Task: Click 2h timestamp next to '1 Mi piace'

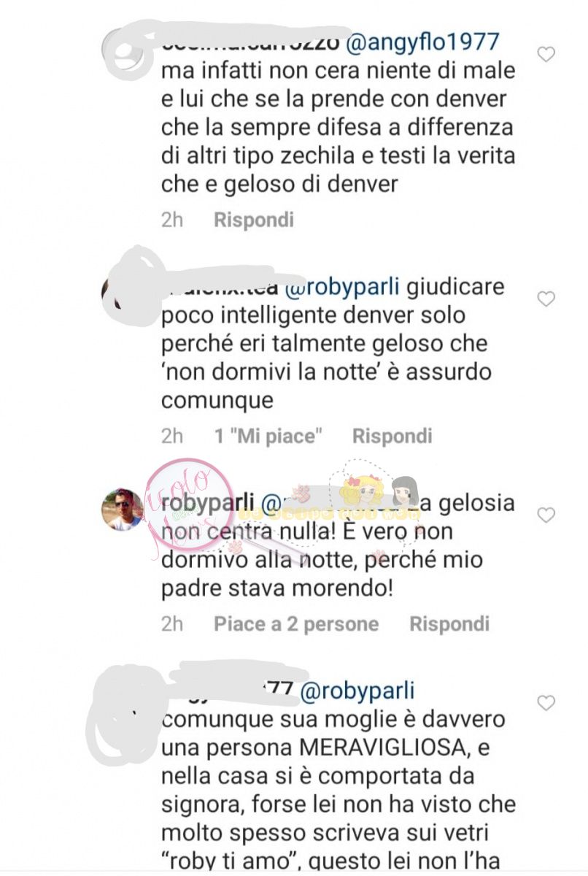Action: tap(172, 437)
